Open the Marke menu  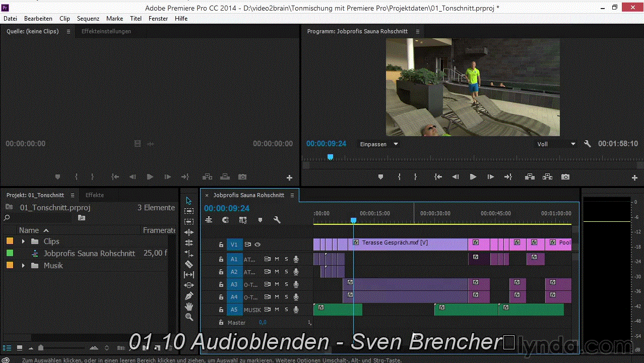114,18
